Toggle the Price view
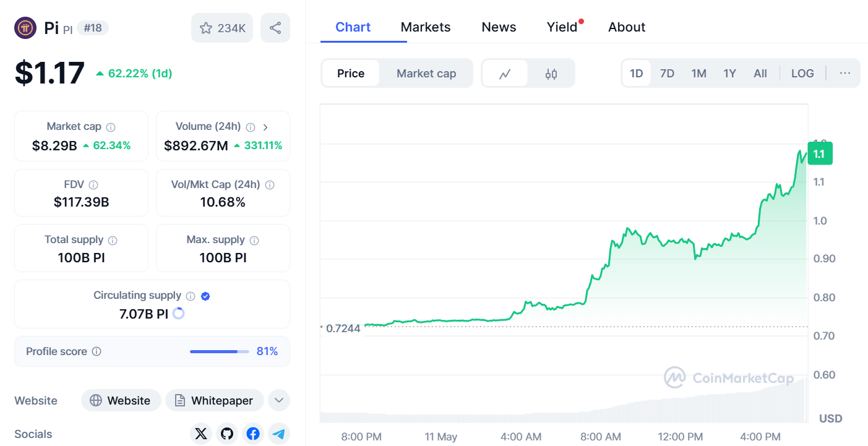Image resolution: width=868 pixels, height=446 pixels. [351, 74]
